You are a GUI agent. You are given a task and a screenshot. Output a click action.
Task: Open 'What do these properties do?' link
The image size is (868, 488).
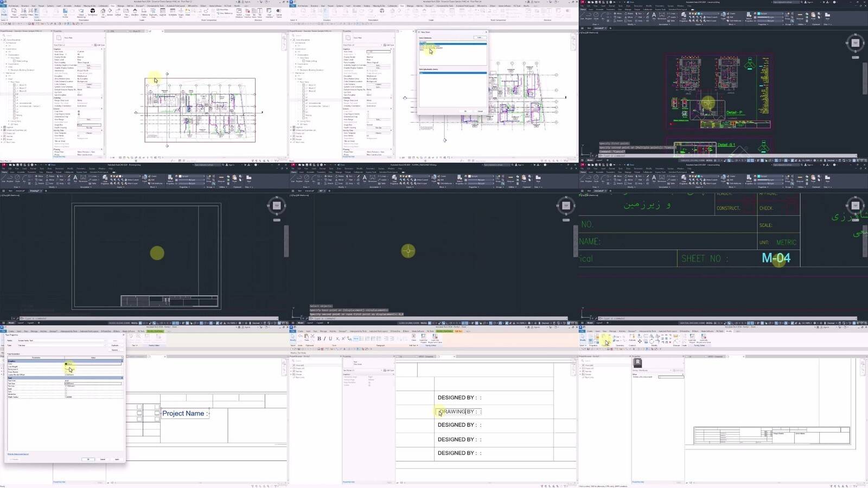point(18,454)
